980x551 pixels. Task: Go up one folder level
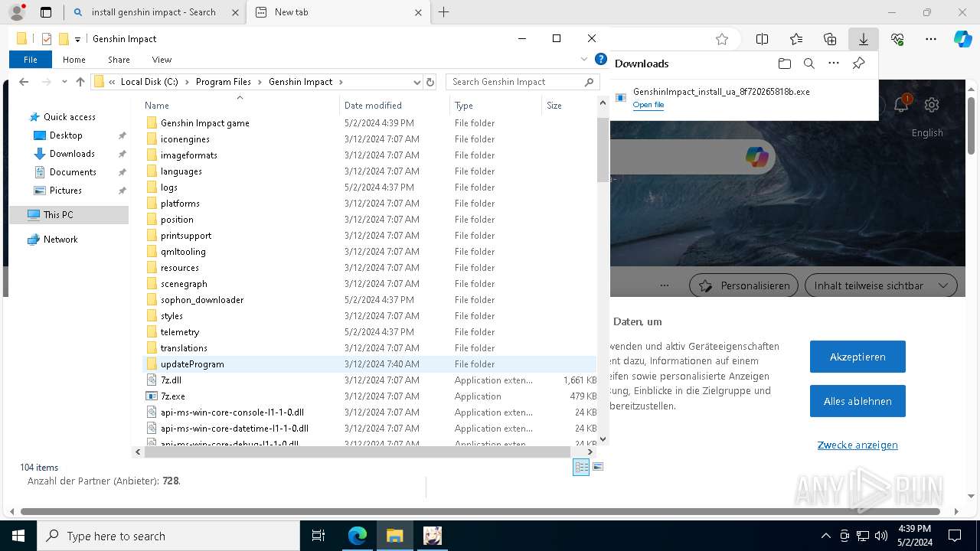click(80, 82)
